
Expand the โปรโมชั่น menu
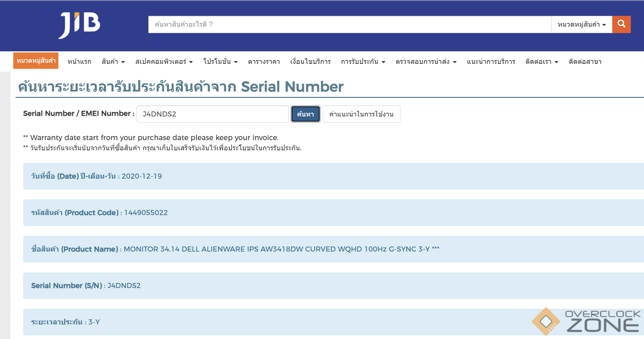[x=220, y=61]
